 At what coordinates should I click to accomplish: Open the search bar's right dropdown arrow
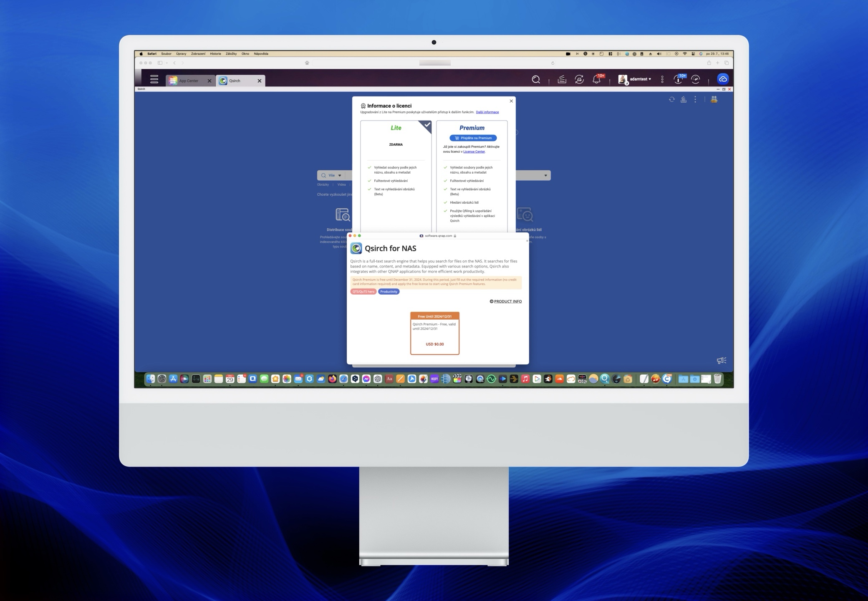(545, 175)
